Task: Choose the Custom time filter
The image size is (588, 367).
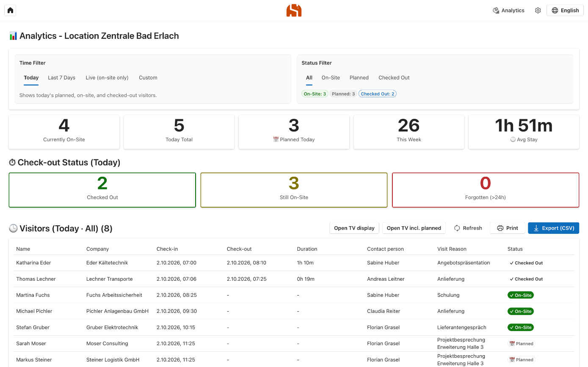Action: pyautogui.click(x=148, y=78)
